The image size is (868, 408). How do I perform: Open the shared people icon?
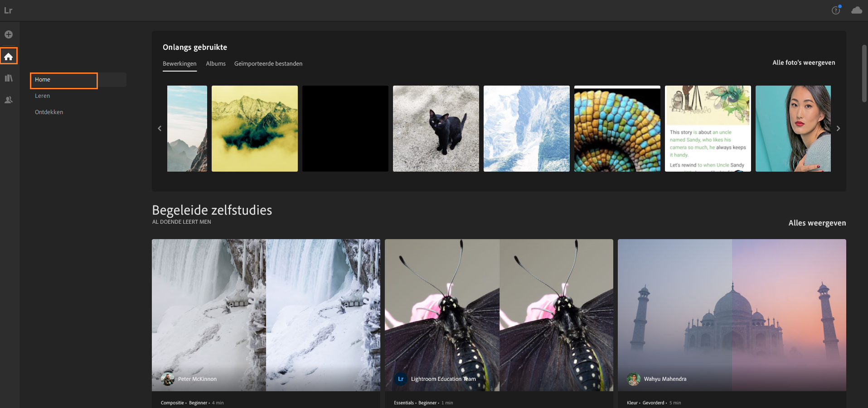coord(9,100)
